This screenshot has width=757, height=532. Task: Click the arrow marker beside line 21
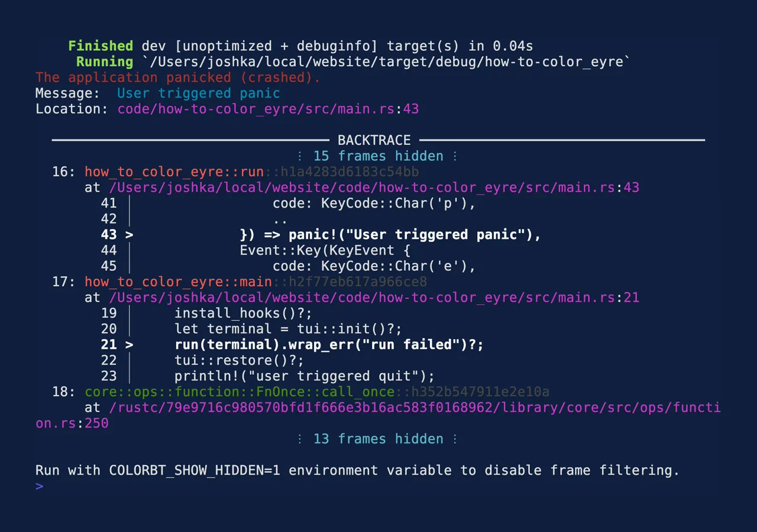click(x=129, y=345)
